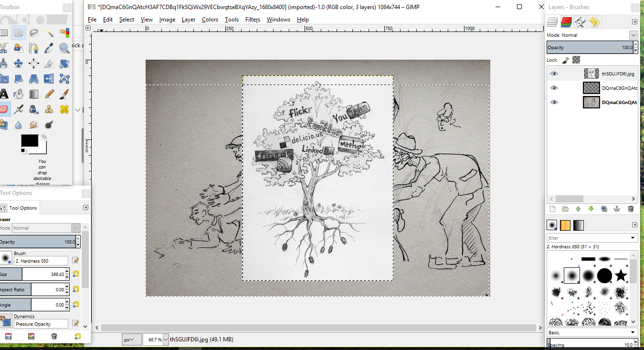644x350 pixels.
Task: Select the Select by Color tool
Action: [x=64, y=33]
